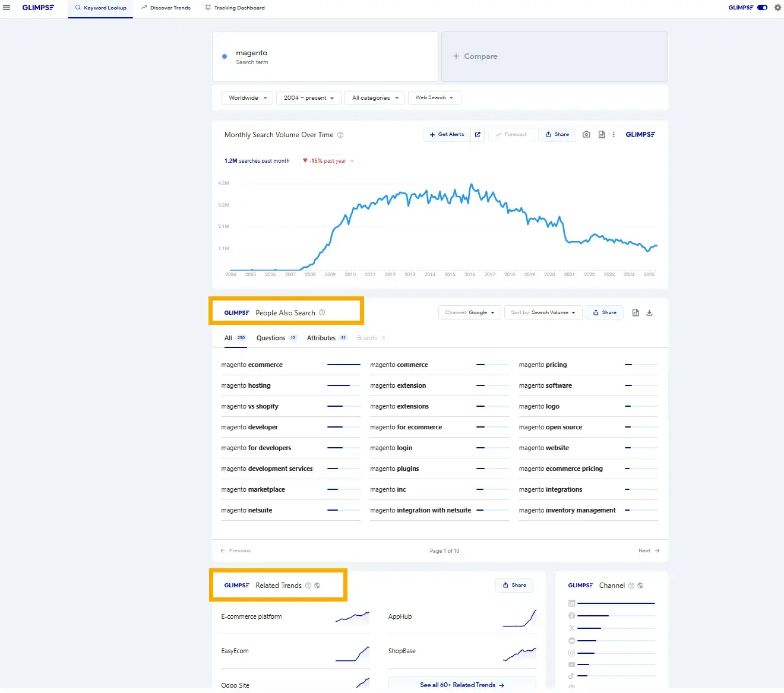Viewport: 784px width, 693px height.
Task: Expand the Sort by Search Volume dropdown
Action: tap(542, 312)
